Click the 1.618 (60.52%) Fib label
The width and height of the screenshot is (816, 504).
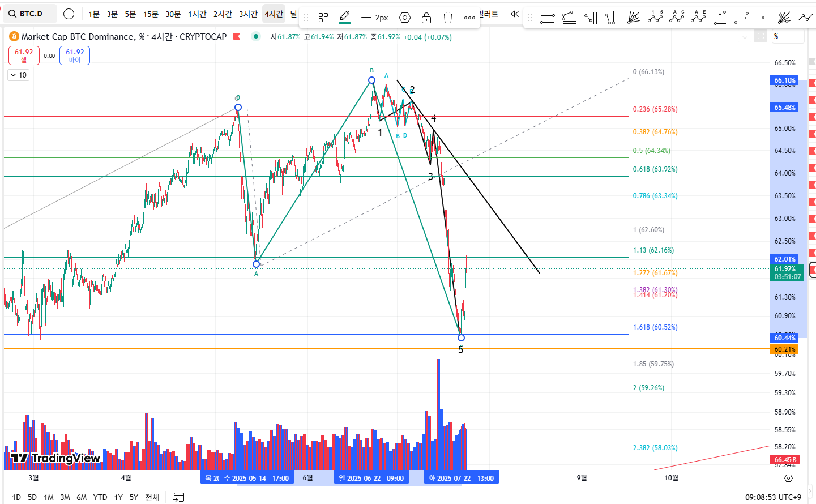(x=655, y=327)
